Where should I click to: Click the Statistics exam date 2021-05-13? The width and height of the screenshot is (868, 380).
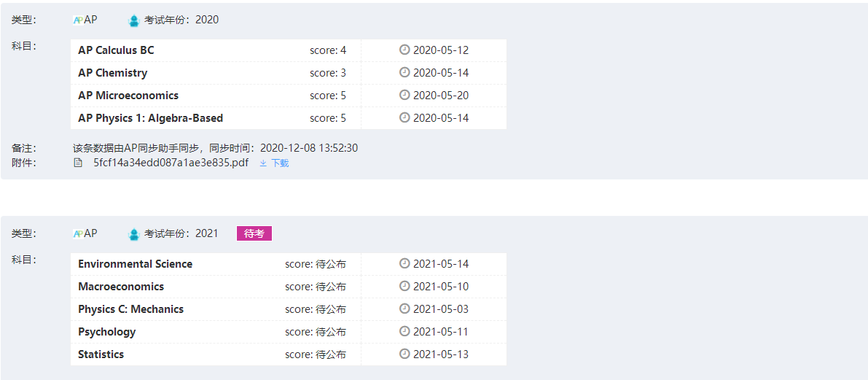pyautogui.click(x=441, y=354)
